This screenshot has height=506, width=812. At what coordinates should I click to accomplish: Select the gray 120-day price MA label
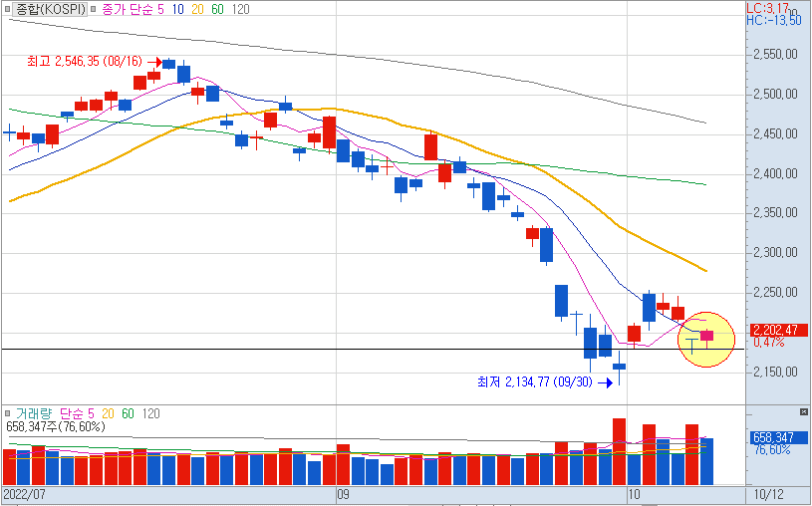pyautogui.click(x=240, y=9)
